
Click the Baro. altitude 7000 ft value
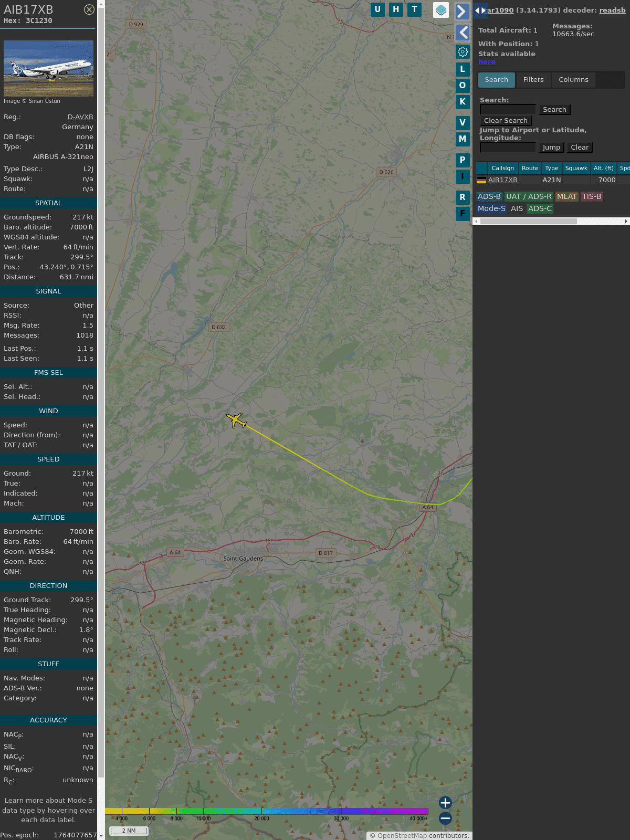pyautogui.click(x=81, y=227)
